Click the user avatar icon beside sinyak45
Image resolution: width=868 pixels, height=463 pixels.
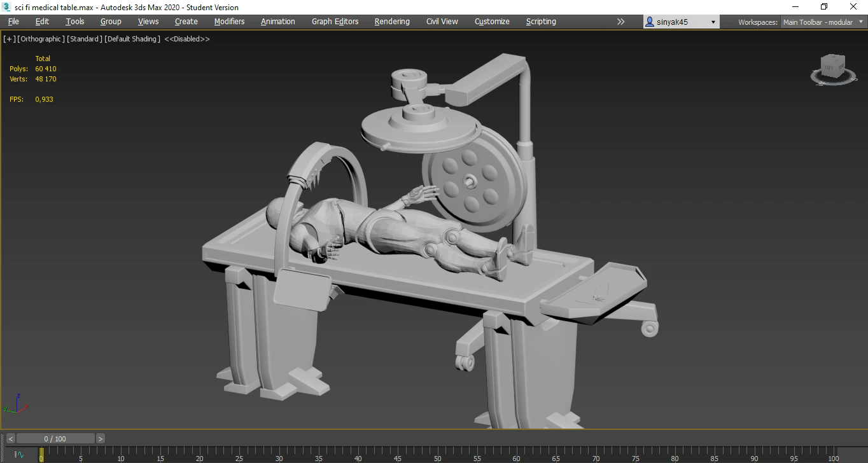(650, 21)
